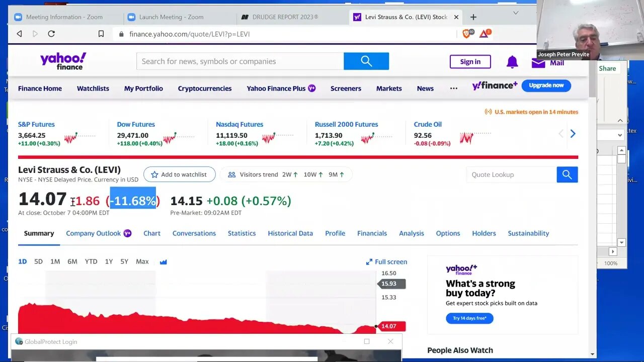Open a new browser tab
The width and height of the screenshot is (644, 362).
pyautogui.click(x=473, y=17)
